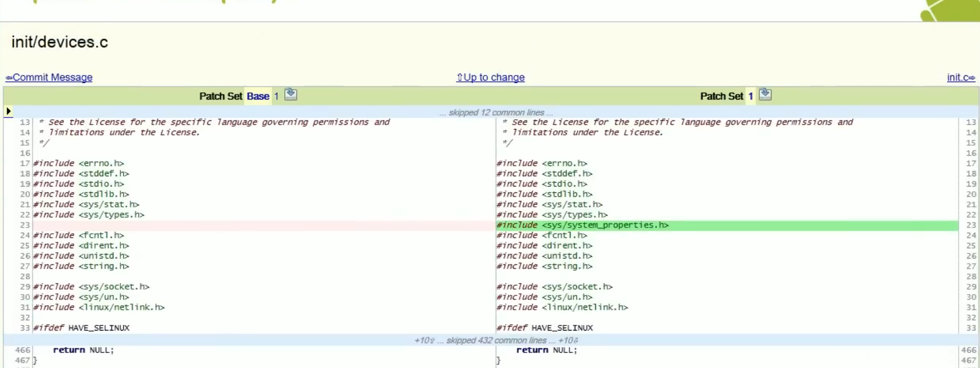The height and width of the screenshot is (368, 980).
Task: Click left #include <sys/un.h> line
Action: pos(81,297)
